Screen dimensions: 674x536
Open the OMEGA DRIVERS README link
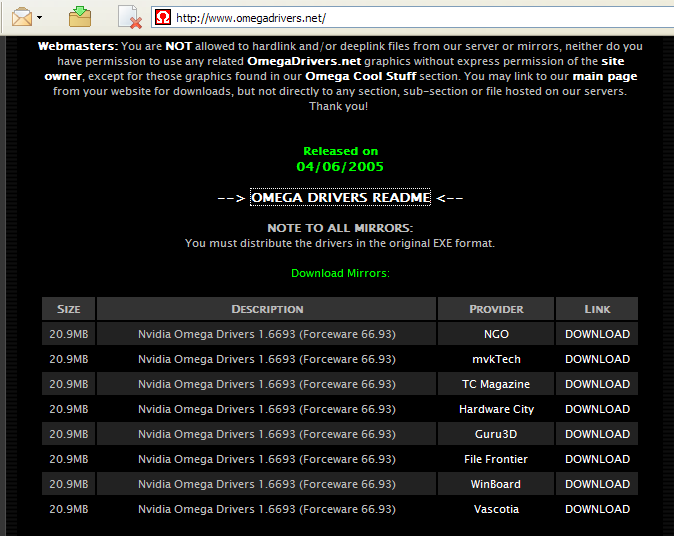point(340,197)
